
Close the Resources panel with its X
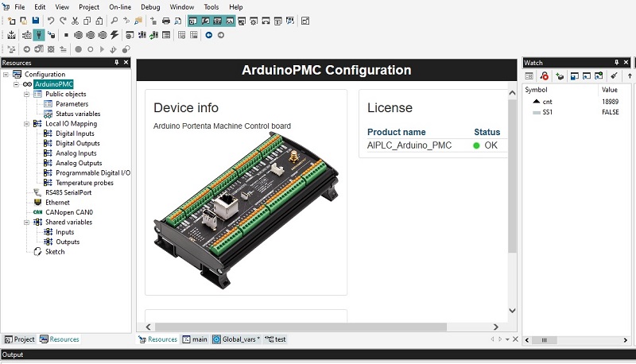126,63
